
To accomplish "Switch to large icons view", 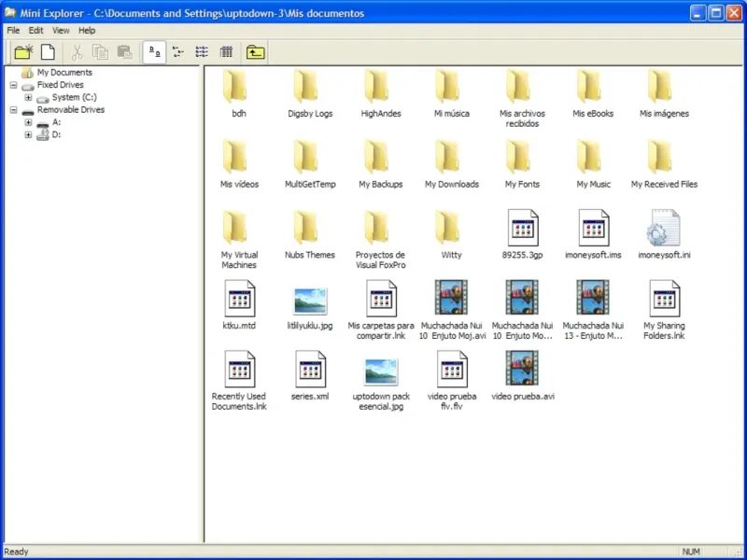I will (155, 52).
